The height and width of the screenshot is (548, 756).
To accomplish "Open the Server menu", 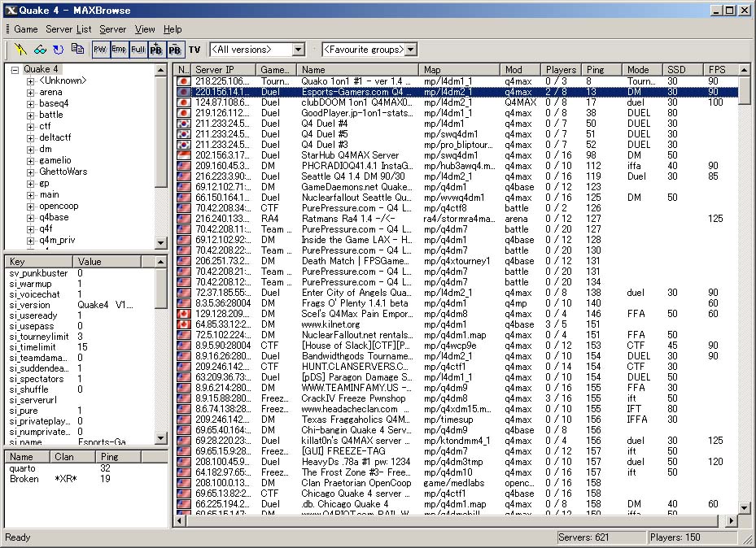I will point(113,29).
